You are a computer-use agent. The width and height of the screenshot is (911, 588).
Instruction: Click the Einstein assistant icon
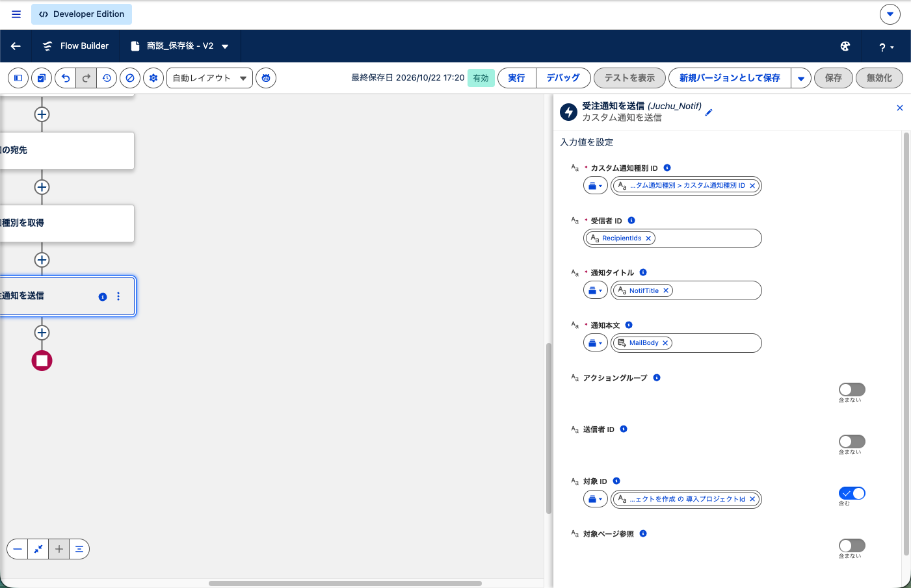coord(266,78)
